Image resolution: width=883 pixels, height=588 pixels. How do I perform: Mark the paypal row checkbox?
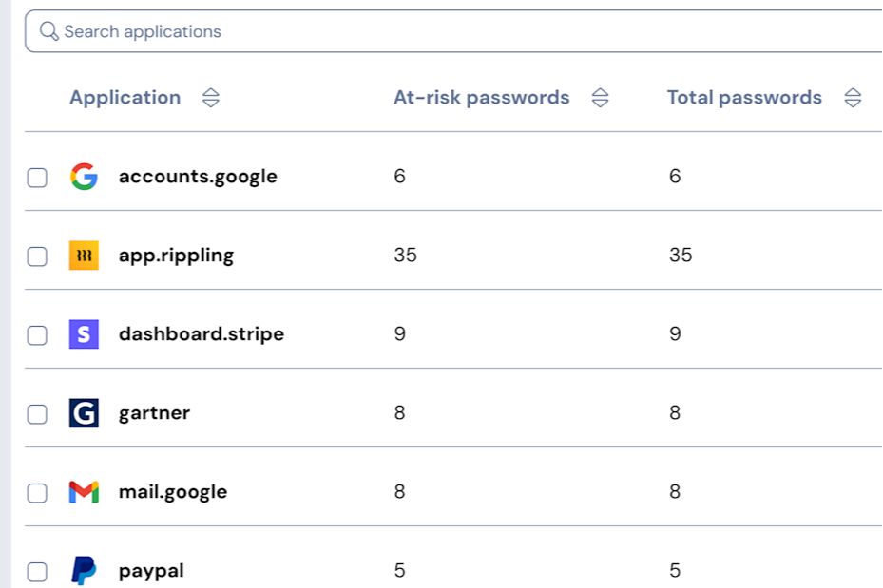36,572
